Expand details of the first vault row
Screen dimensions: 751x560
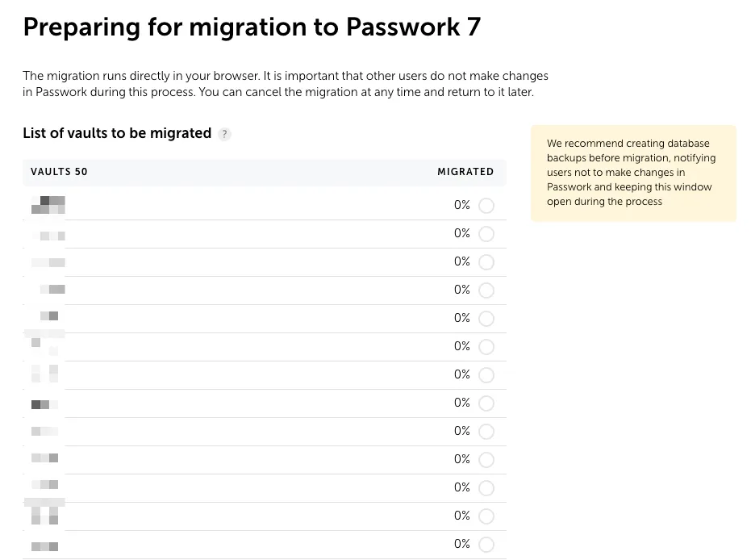242,205
